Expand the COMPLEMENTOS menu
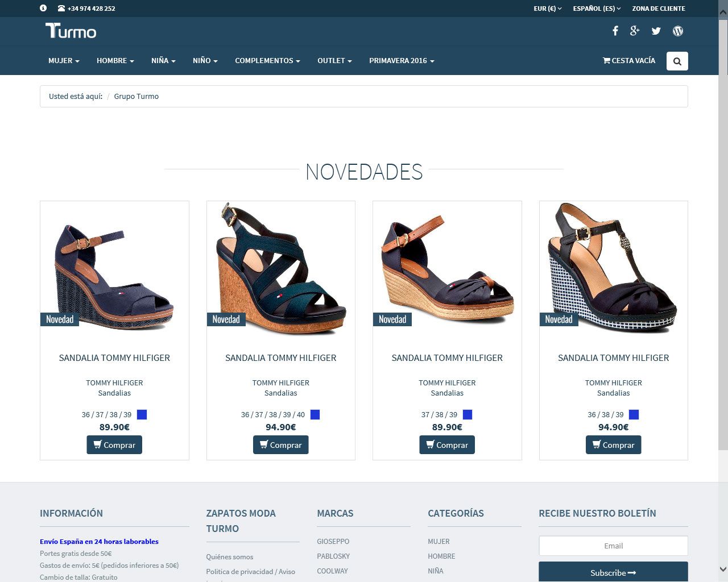728x582 pixels. pyautogui.click(x=267, y=61)
